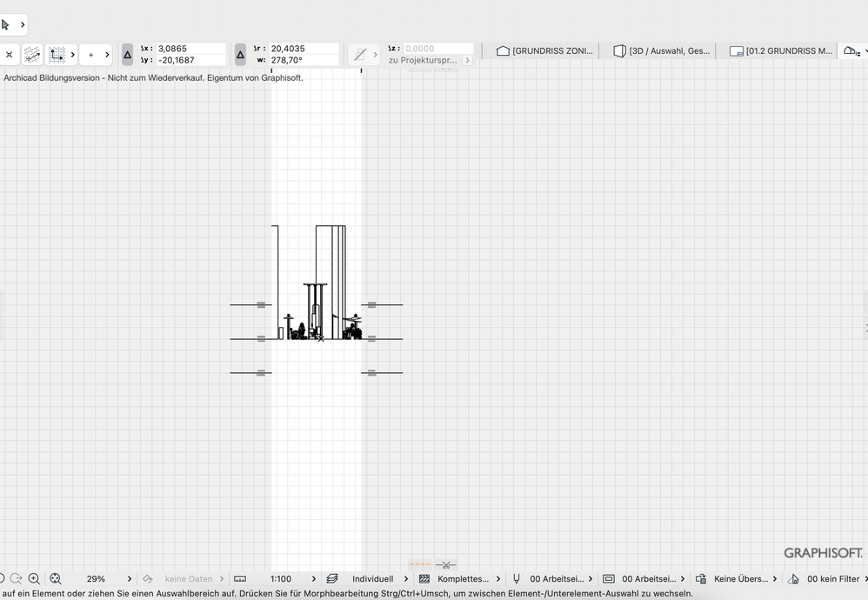Click the scissors trim icon above the status bar
The width and height of the screenshot is (868, 600).
(x=445, y=565)
